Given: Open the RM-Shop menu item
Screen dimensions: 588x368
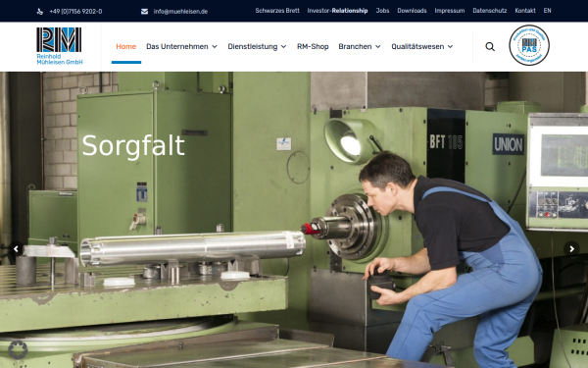Looking at the screenshot, I should pos(313,46).
